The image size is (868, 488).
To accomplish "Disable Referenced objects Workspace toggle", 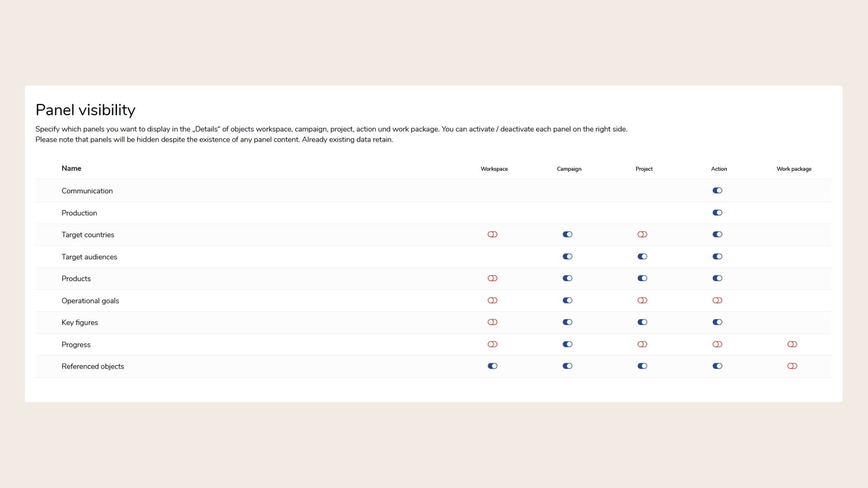I will [492, 366].
